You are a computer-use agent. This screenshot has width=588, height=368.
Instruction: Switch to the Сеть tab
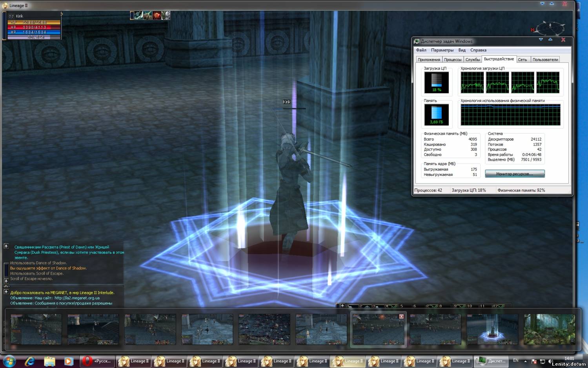(x=523, y=60)
